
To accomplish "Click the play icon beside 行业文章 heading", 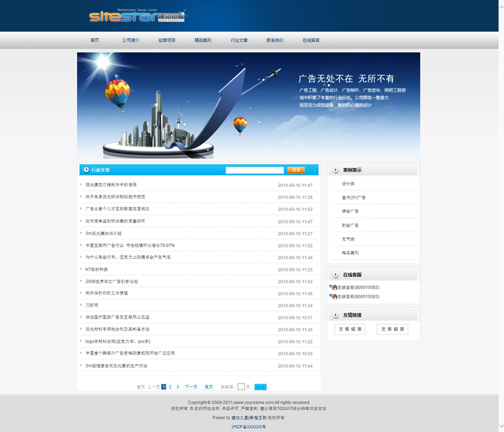I will click(86, 170).
